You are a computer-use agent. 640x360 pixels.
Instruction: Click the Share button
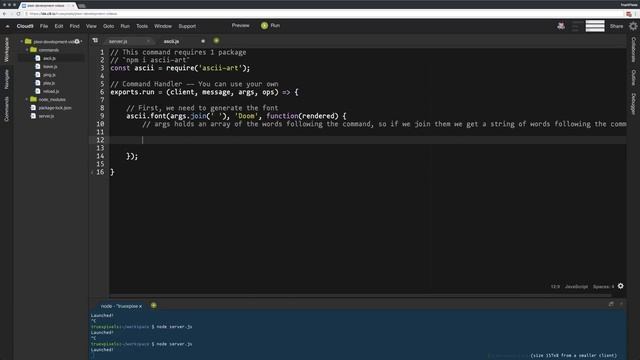point(616,26)
